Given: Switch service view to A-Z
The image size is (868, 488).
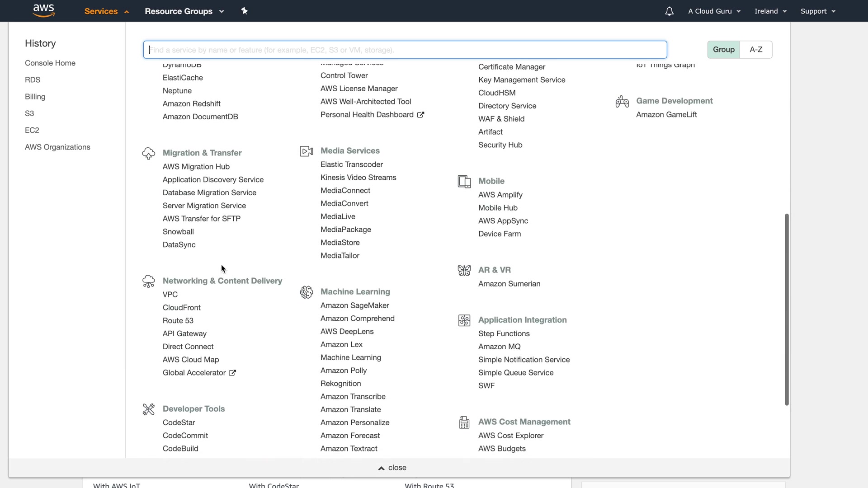Looking at the screenshot, I should click(x=756, y=50).
